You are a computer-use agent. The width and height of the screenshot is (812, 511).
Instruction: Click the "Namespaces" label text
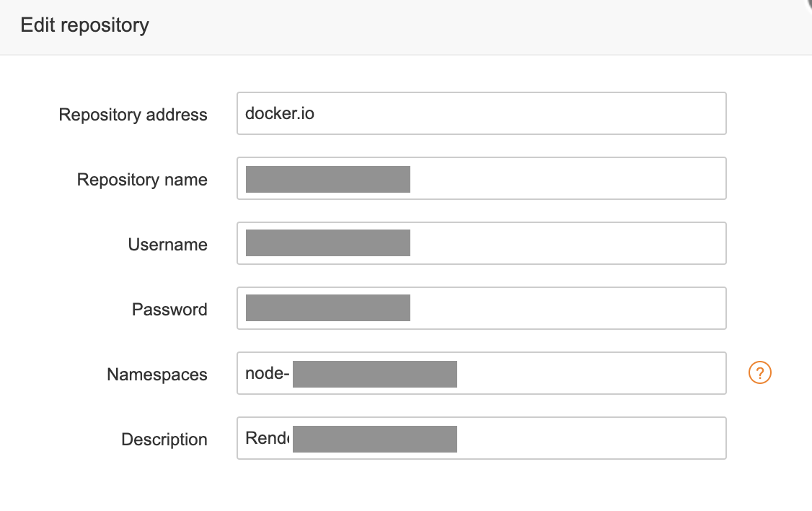[x=156, y=375]
